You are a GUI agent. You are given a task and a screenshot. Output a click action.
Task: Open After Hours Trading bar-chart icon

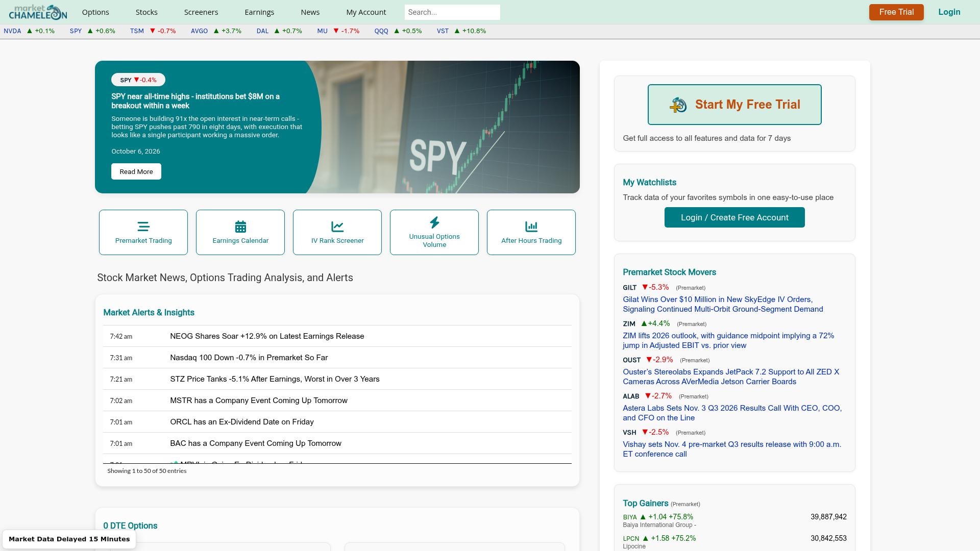(531, 227)
